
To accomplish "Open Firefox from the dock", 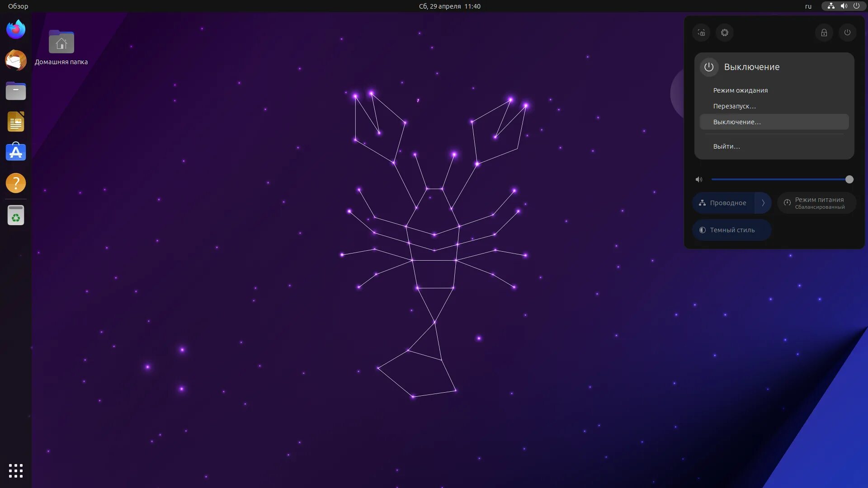I will [16, 30].
